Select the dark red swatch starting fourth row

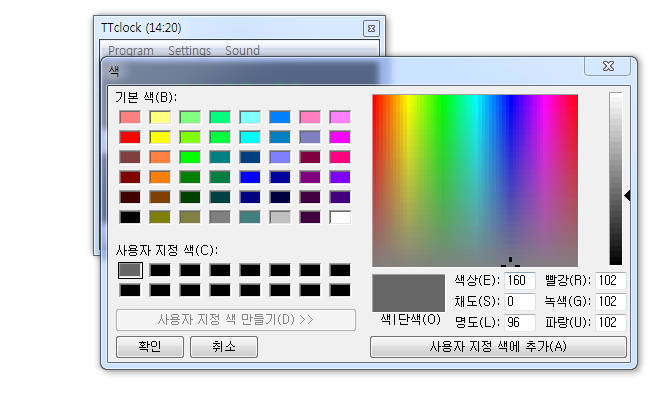click(130, 177)
